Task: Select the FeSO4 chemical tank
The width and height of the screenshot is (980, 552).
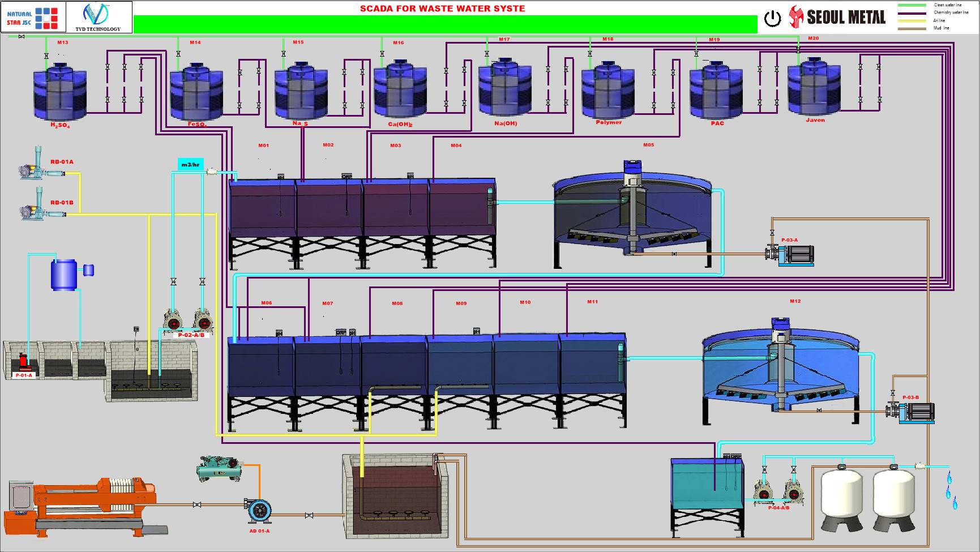Action: pos(196,91)
